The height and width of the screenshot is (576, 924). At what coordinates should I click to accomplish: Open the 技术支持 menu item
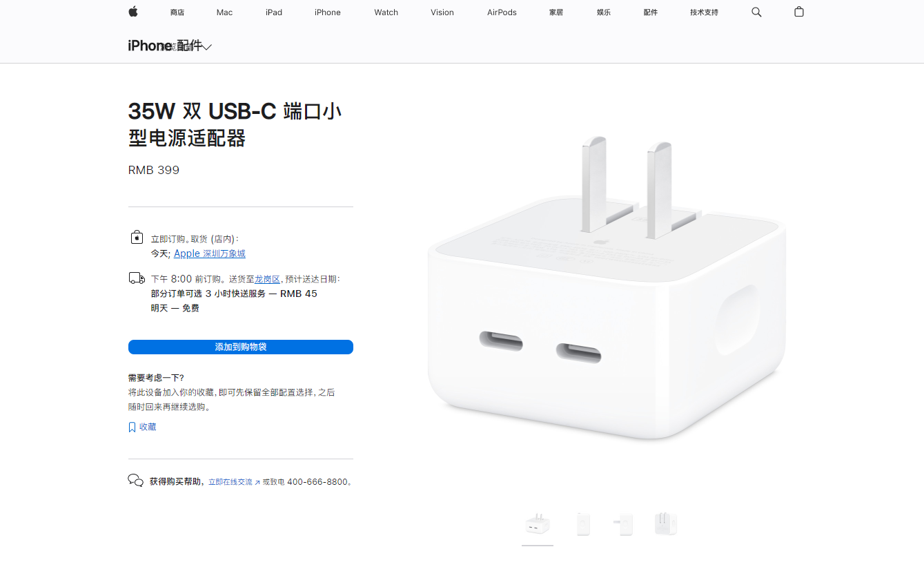click(x=704, y=12)
